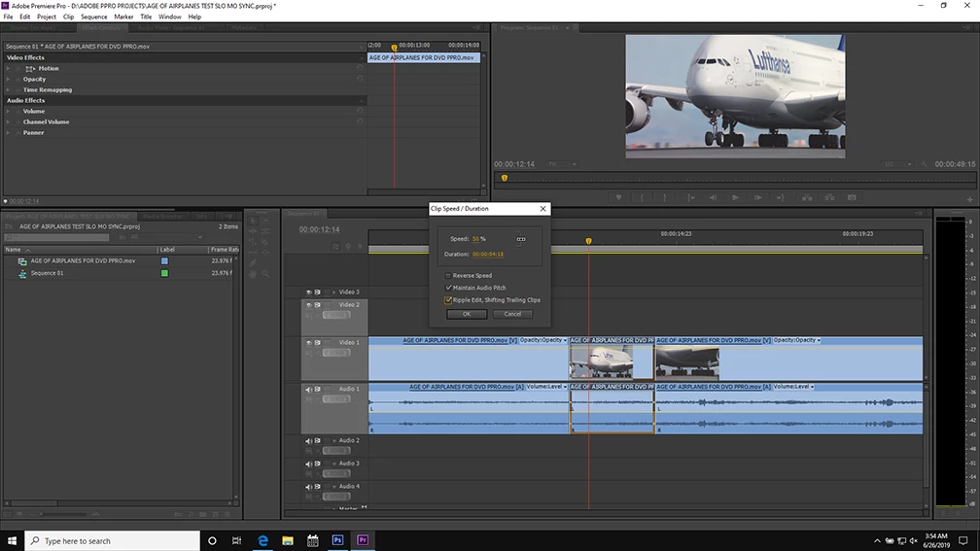This screenshot has width=980, height=551.
Task: Reset the Opacity effect
Action: [x=360, y=79]
